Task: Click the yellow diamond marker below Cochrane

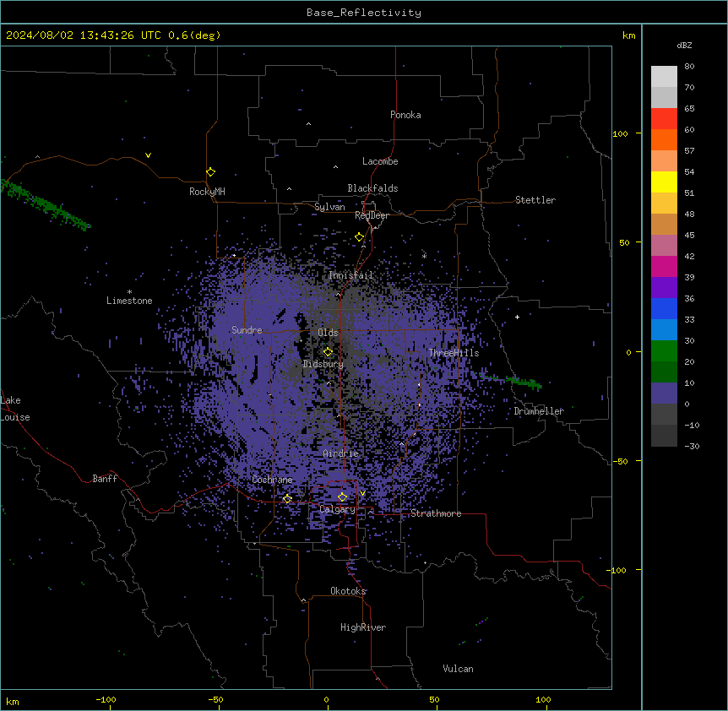Action: click(287, 499)
